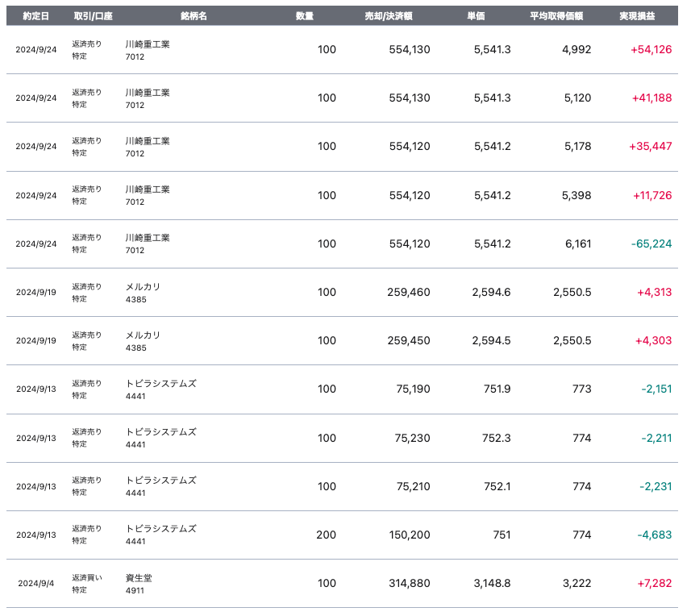This screenshot has height=616, width=691.
Task: Click the +7,282 profit for 資生堂
Action: click(654, 583)
